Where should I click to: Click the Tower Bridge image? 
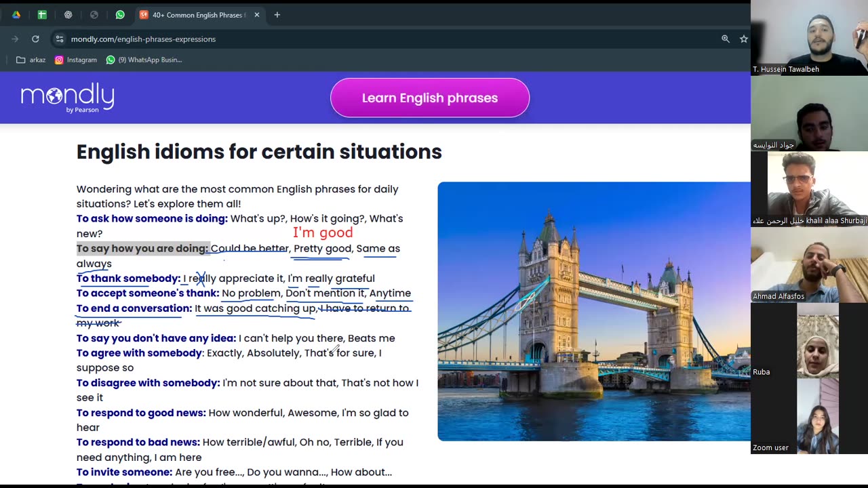[594, 311]
